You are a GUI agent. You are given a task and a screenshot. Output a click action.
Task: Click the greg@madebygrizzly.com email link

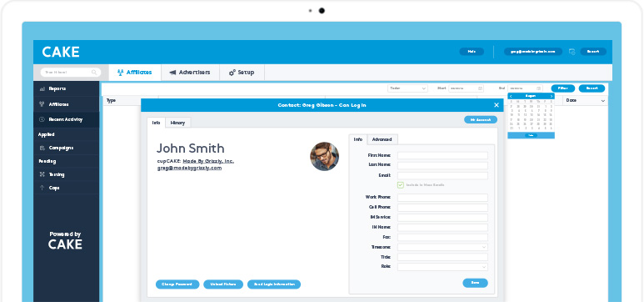189,168
